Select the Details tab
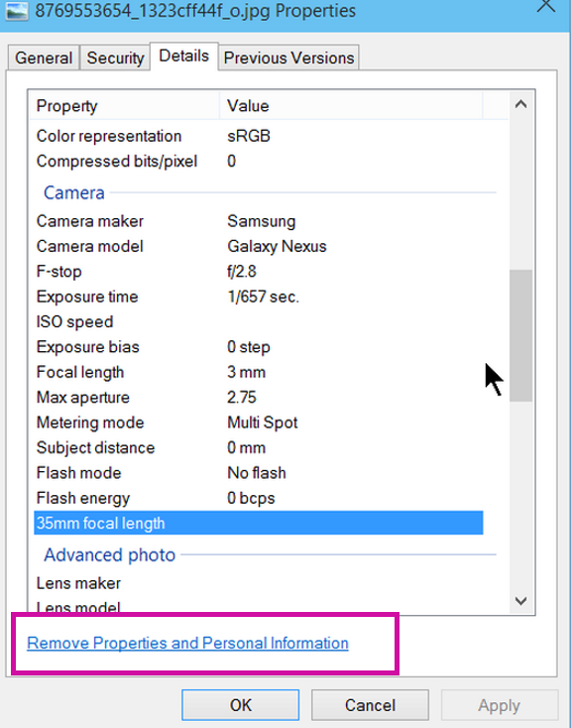571x728 pixels. click(x=183, y=57)
